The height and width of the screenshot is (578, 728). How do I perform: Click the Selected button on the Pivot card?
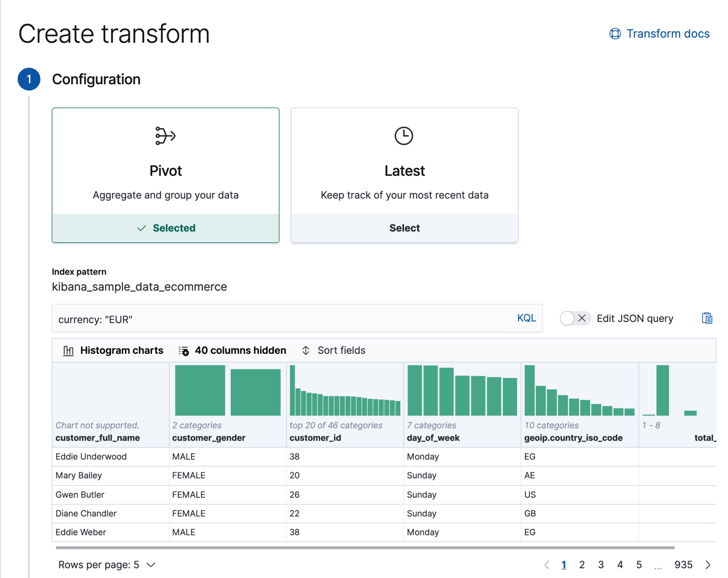165,228
